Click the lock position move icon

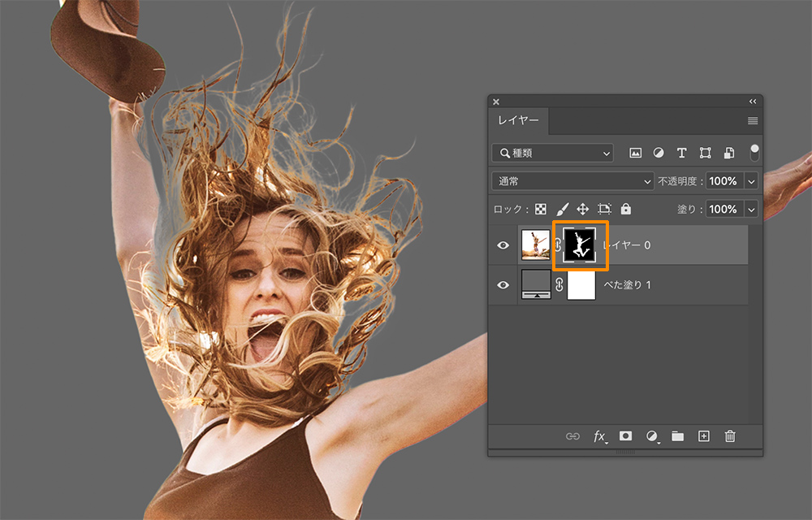[x=582, y=209]
